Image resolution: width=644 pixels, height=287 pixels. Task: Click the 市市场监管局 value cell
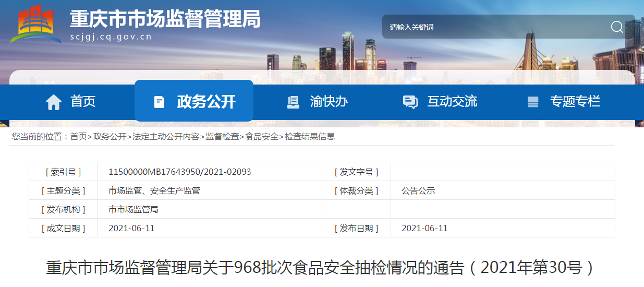pos(210,209)
